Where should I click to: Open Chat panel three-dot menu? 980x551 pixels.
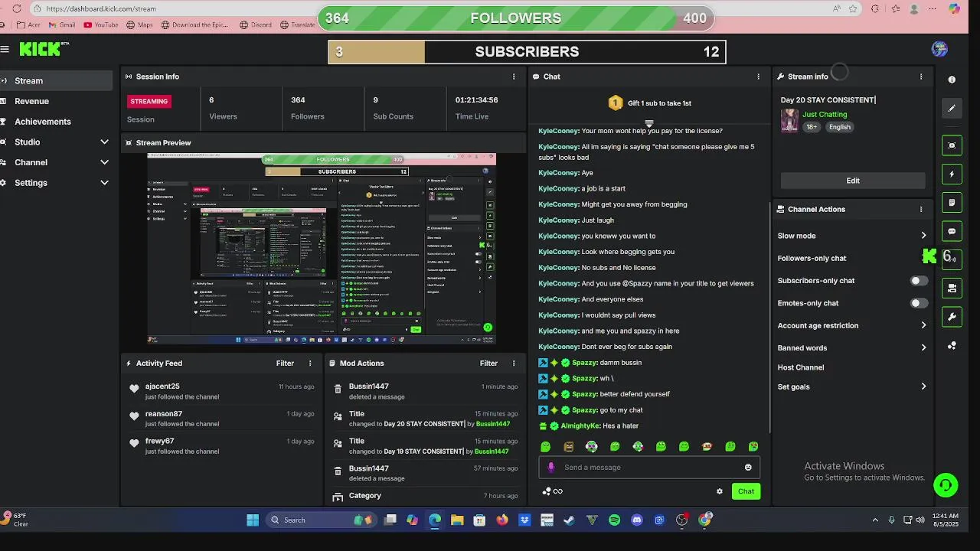pos(759,77)
